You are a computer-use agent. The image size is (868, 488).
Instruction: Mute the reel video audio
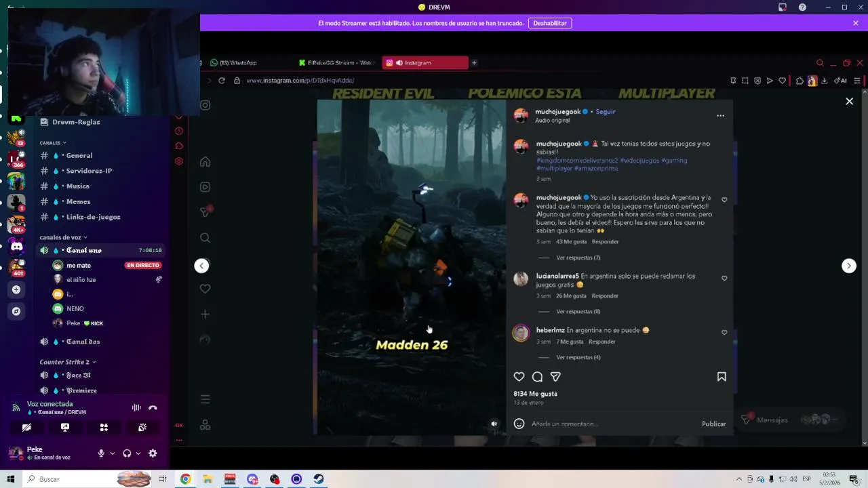494,424
